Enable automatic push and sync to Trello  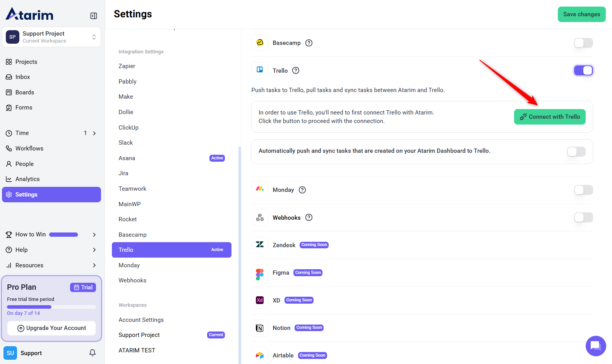click(x=576, y=152)
